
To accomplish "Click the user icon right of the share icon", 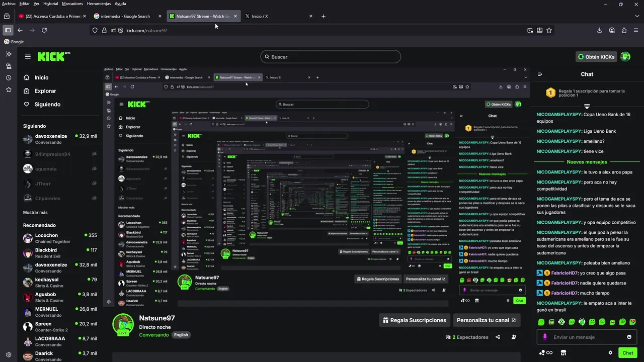I will pos(514,337).
